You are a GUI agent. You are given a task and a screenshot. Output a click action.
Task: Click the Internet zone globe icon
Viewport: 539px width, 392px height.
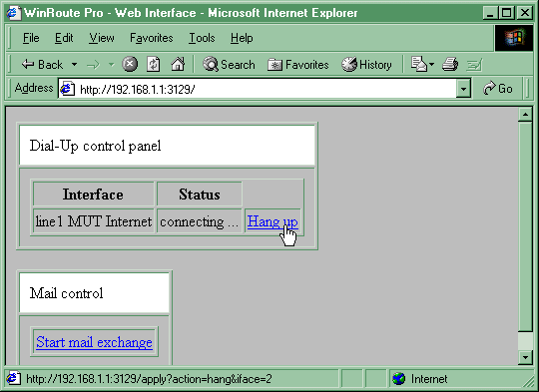point(399,379)
